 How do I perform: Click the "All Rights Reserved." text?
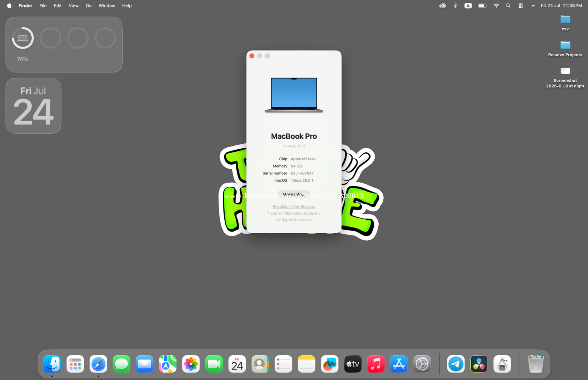point(294,220)
